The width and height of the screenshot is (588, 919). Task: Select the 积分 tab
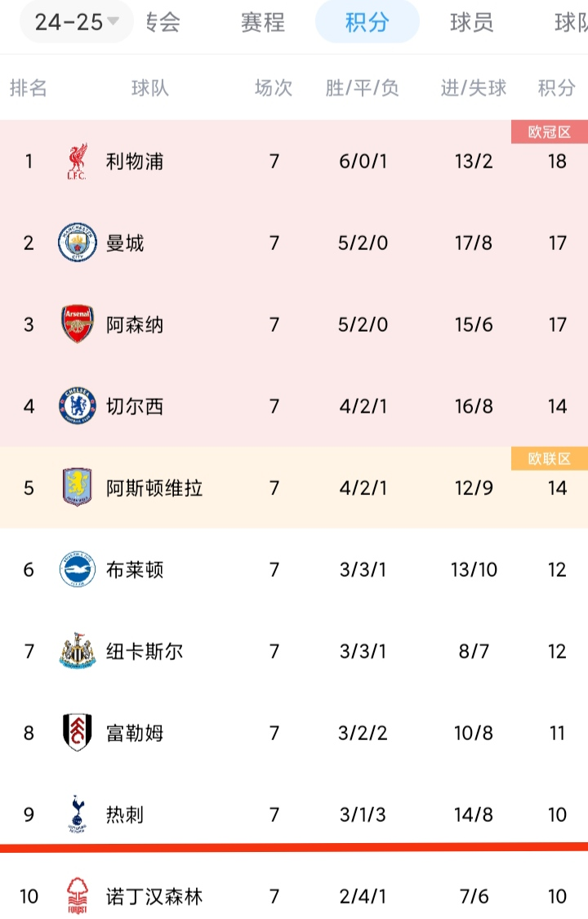[x=367, y=22]
